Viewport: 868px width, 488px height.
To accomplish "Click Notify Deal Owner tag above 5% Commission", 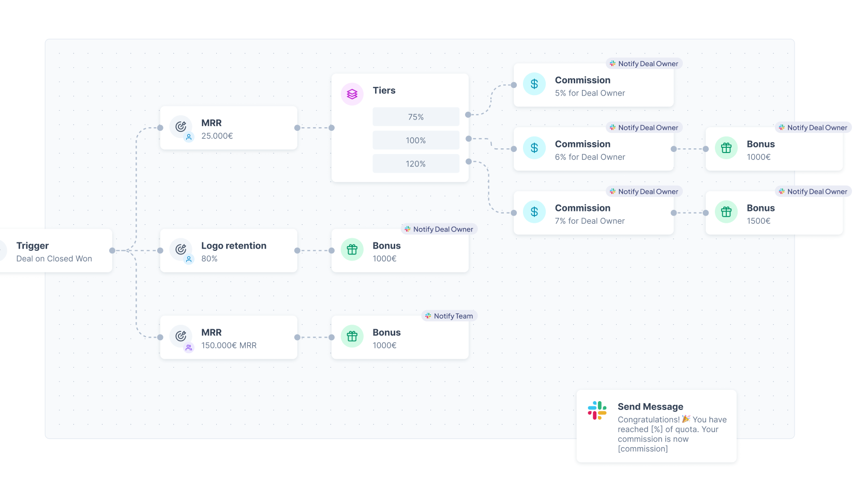I will pyautogui.click(x=644, y=64).
